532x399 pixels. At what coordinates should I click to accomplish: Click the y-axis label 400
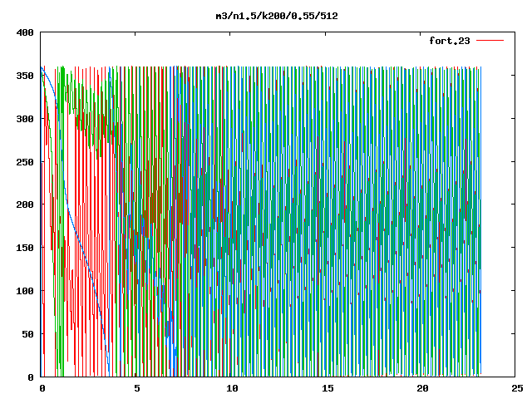(x=25, y=32)
